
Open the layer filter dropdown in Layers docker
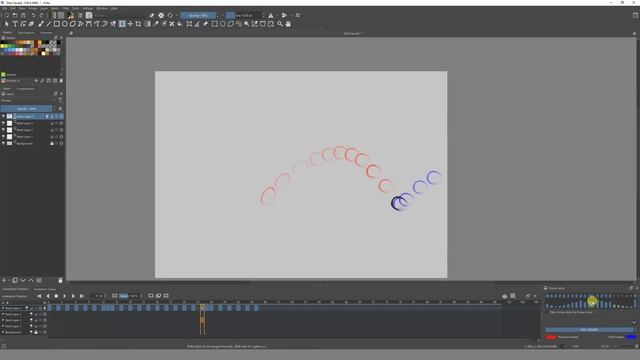60,100
